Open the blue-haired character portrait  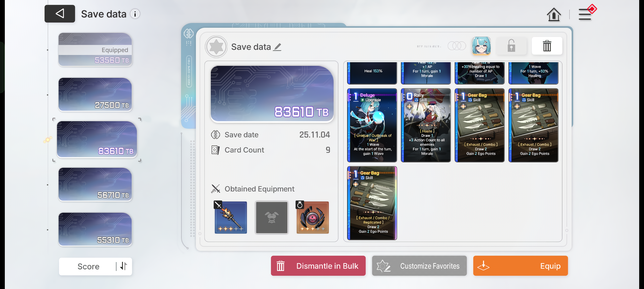tap(481, 46)
